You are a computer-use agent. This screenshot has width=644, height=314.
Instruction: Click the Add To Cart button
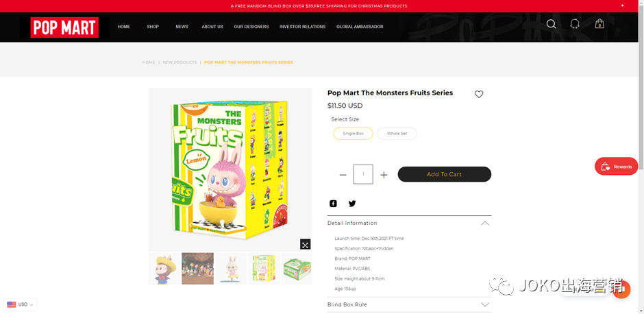tap(445, 174)
